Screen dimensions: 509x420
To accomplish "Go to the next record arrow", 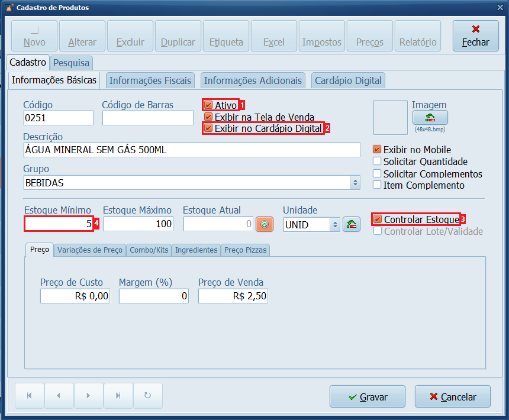I will (x=88, y=395).
